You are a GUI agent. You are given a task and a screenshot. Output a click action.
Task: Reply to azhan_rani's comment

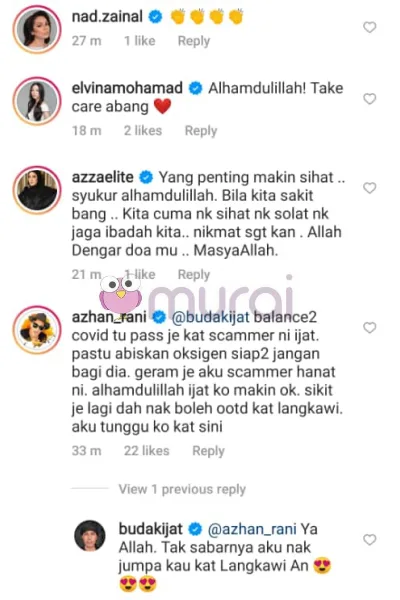tap(208, 451)
